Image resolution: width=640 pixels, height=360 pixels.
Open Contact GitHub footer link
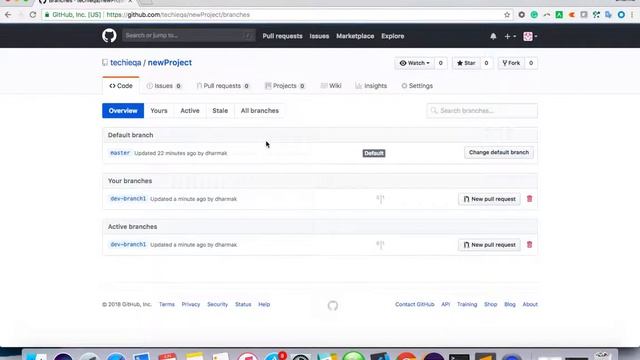click(x=415, y=304)
